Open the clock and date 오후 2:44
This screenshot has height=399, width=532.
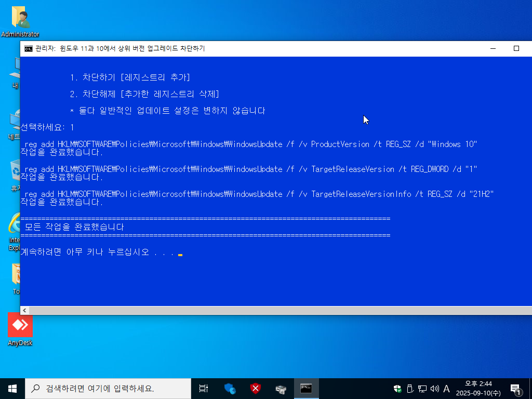[478, 389]
